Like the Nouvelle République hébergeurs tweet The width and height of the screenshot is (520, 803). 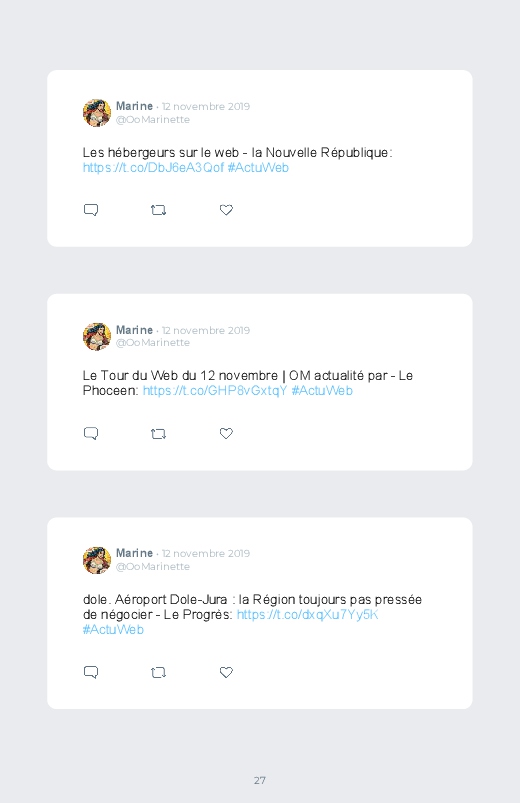tap(226, 210)
